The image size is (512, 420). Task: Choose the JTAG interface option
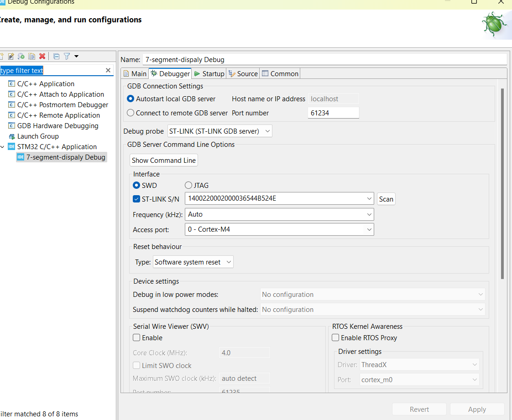click(188, 186)
